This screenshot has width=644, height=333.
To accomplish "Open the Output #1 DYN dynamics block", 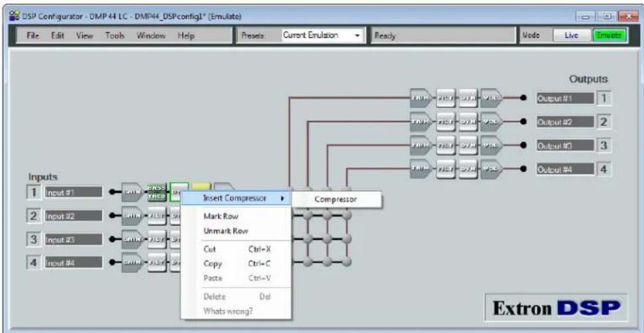I will (468, 98).
